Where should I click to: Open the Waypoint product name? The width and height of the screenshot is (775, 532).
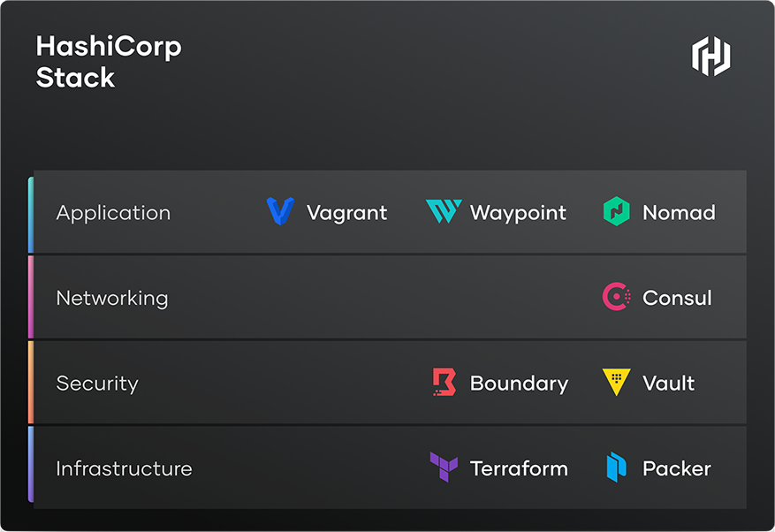point(518,213)
